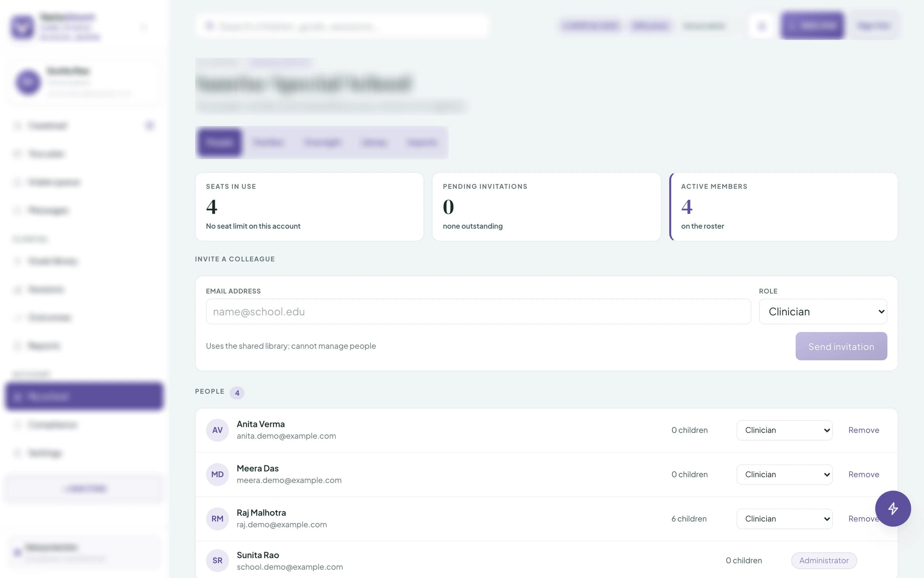
Task: Click the Pending invitations card
Action: click(546, 207)
